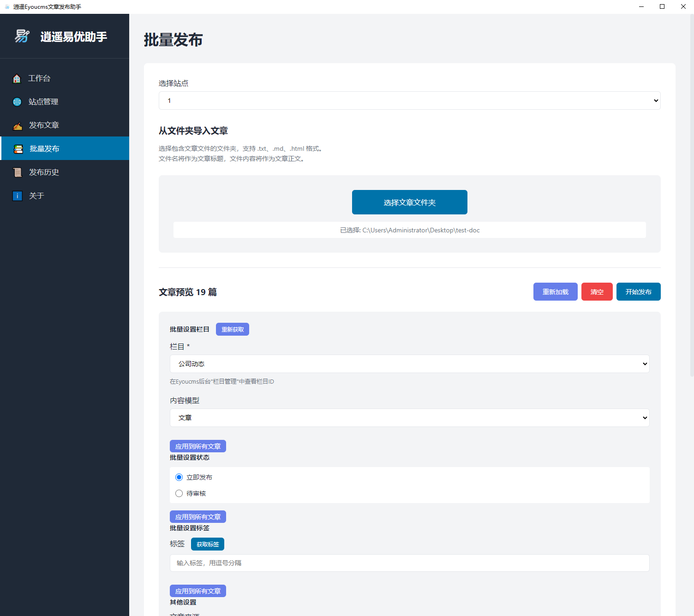
Task: Click the globe icon for 站点管理
Action: (17, 102)
